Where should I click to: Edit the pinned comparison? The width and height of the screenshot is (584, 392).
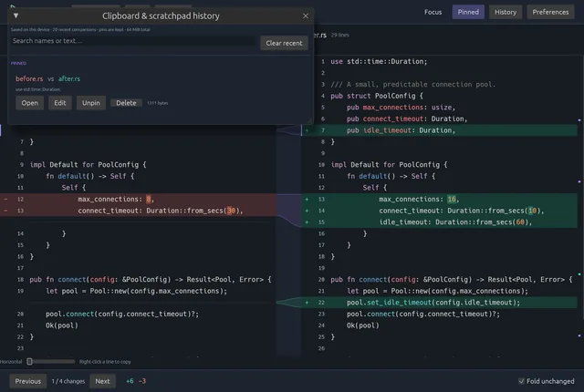(60, 103)
